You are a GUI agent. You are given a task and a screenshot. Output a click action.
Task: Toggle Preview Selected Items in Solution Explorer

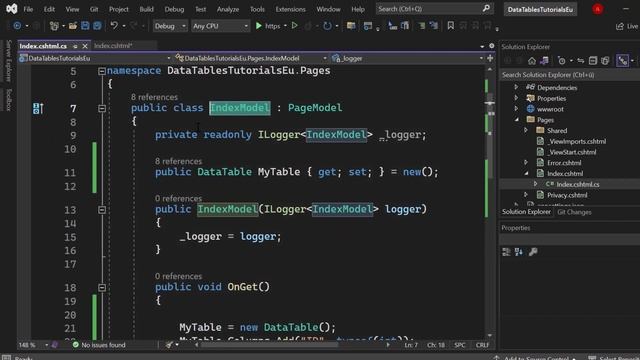[622, 61]
